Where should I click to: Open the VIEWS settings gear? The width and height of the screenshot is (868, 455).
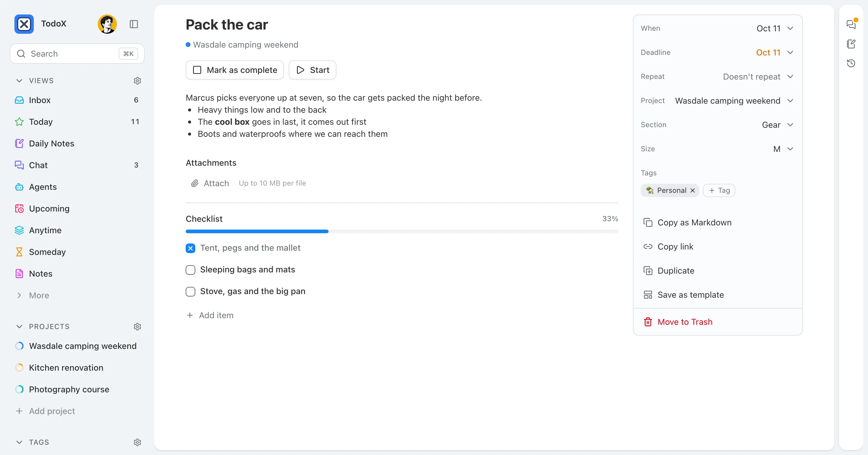point(137,80)
